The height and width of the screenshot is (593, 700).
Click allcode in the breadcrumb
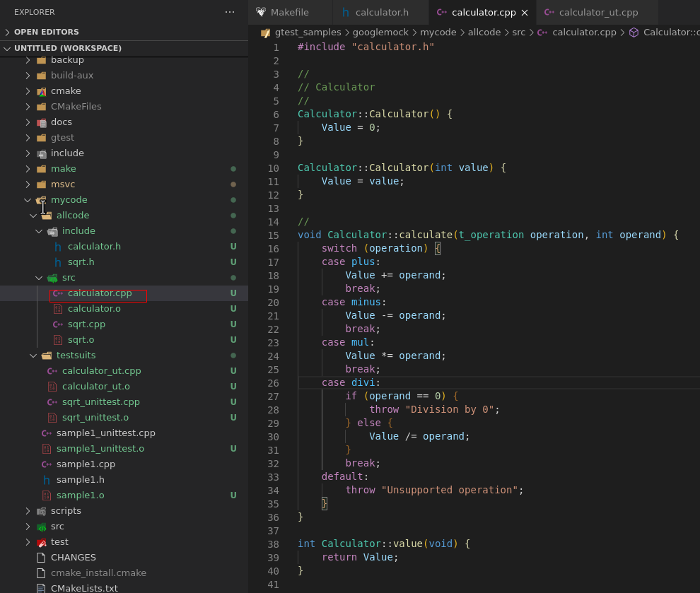(x=484, y=33)
